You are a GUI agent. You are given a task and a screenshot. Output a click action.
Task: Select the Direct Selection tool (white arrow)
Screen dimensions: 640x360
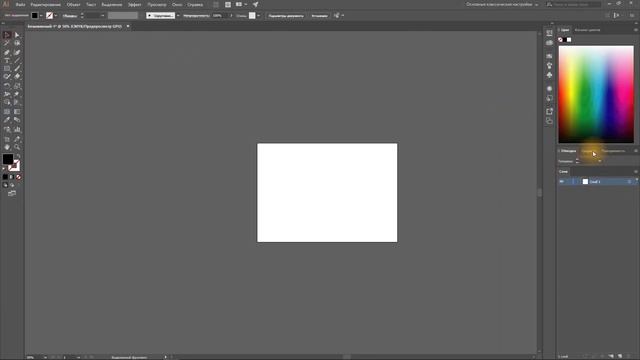pos(17,35)
